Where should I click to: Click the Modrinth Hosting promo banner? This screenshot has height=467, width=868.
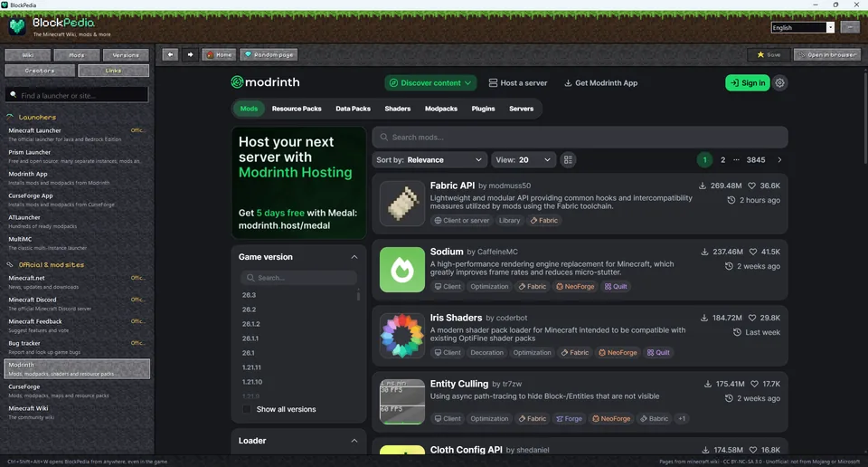click(298, 183)
